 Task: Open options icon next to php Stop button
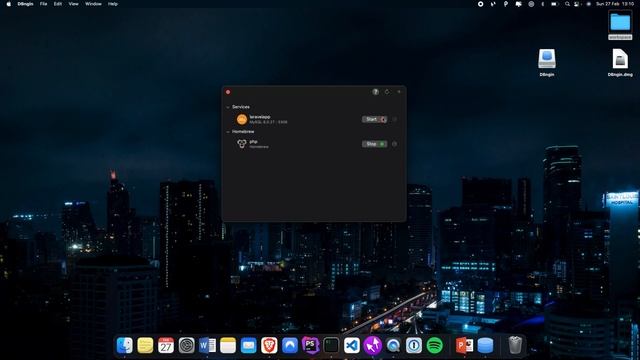[x=394, y=144]
